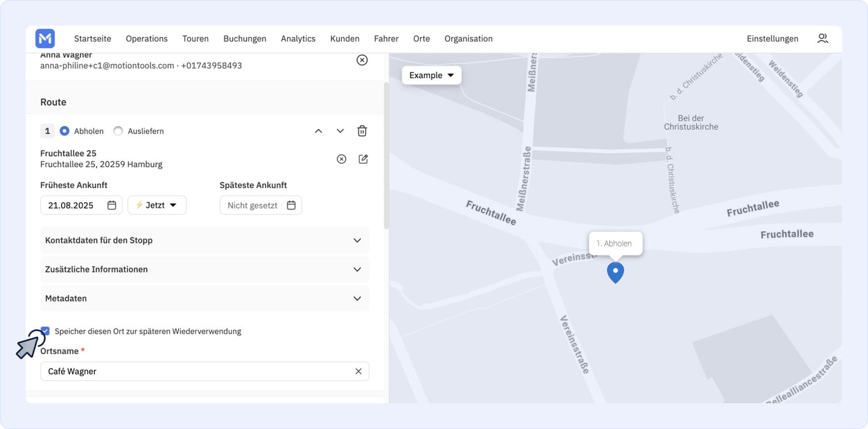Open the Kunden menu item
Viewport: 868px width, 429px height.
tap(345, 39)
